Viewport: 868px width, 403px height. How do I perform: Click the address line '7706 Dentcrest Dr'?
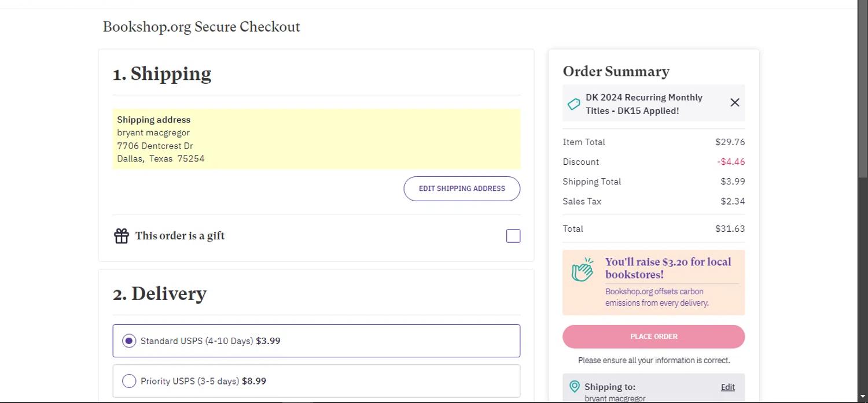click(x=155, y=146)
